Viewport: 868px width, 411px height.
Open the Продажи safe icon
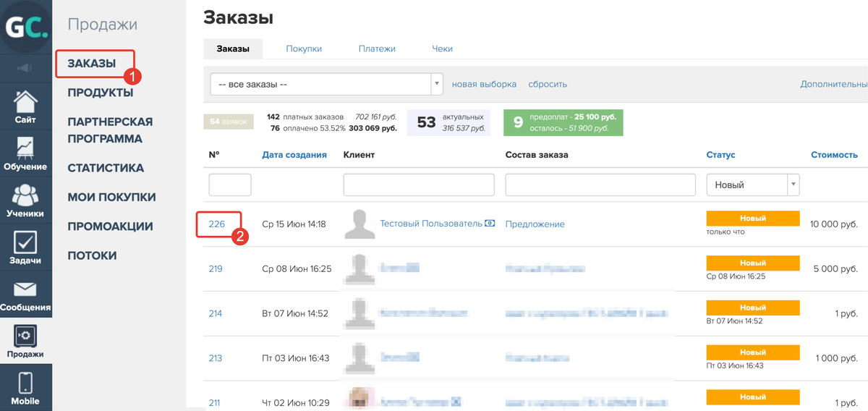coord(25,336)
